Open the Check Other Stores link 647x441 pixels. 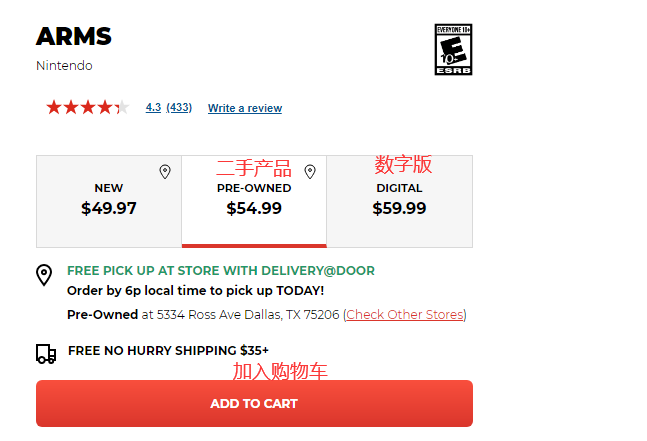click(405, 314)
